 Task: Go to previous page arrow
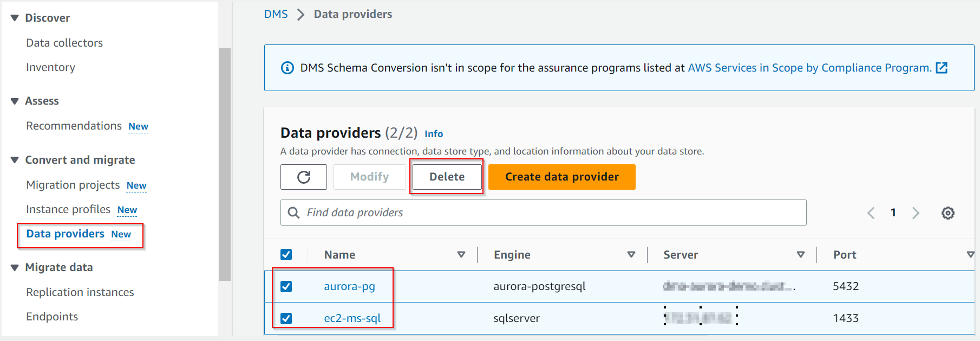click(x=871, y=213)
